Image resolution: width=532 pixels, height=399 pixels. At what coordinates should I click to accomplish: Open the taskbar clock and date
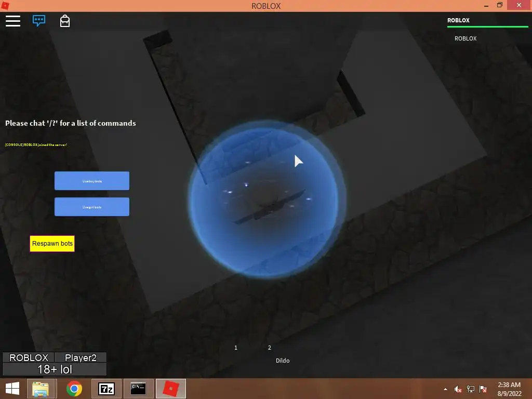[509, 389]
